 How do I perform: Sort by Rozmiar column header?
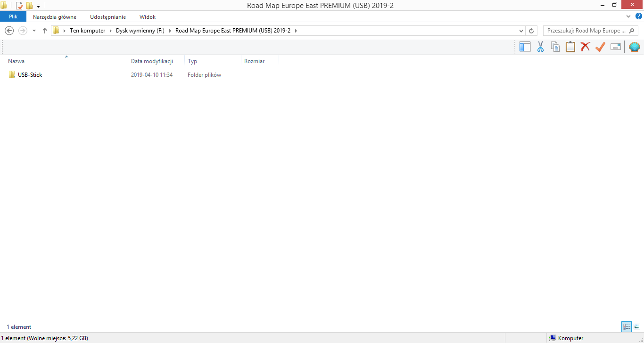click(260, 61)
